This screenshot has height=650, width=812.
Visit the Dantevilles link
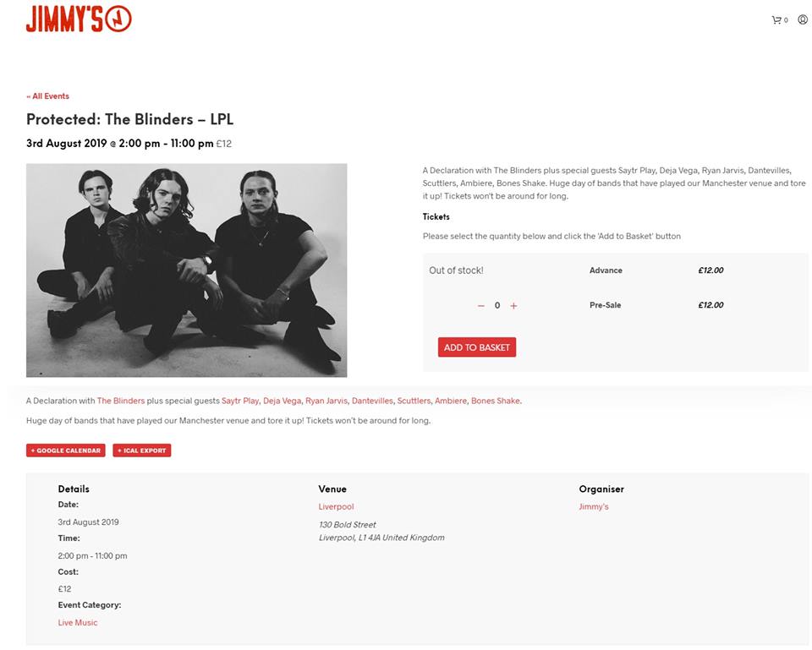[x=372, y=401]
